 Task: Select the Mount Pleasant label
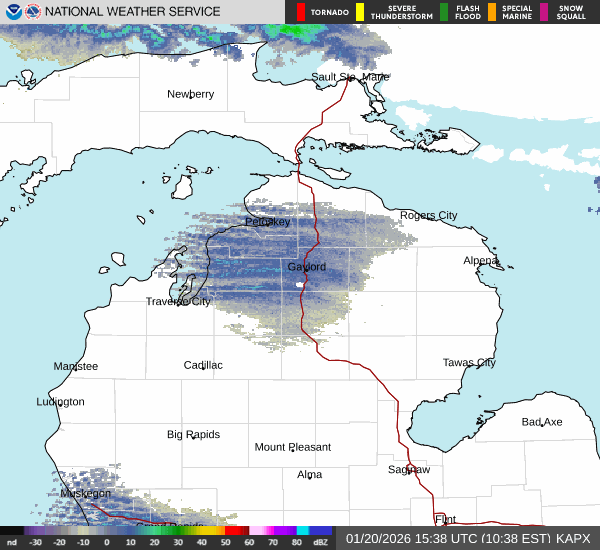pyautogui.click(x=292, y=447)
